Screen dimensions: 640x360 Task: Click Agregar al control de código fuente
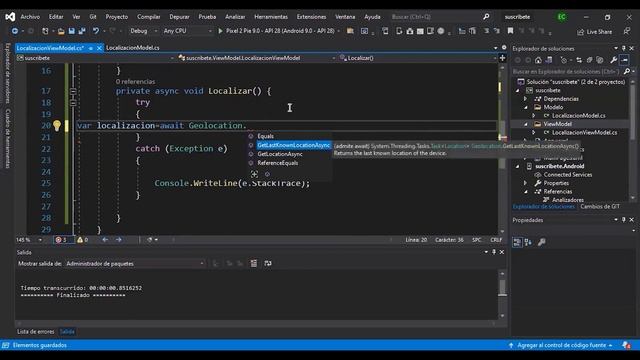561,345
